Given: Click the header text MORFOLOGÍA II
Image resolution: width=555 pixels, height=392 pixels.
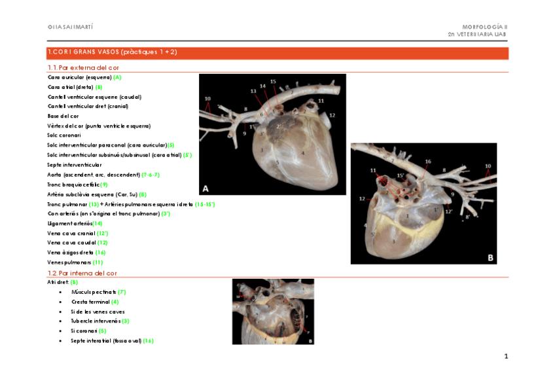Looking at the screenshot, I should (484, 27).
